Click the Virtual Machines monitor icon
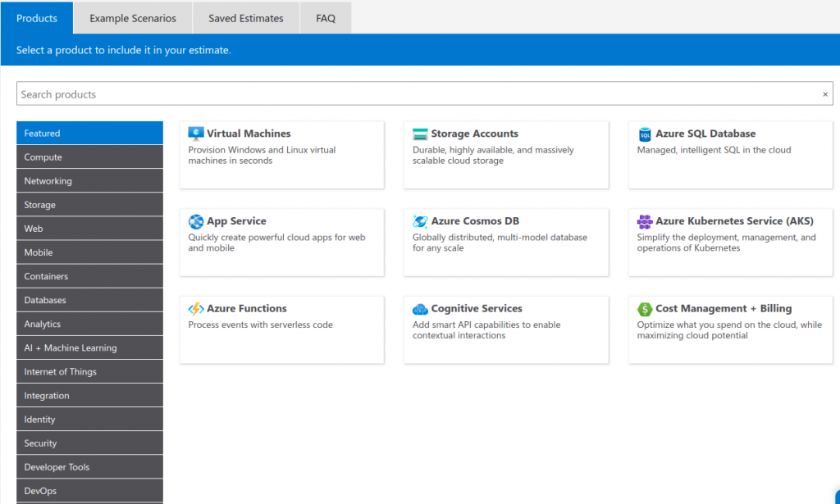 click(196, 134)
